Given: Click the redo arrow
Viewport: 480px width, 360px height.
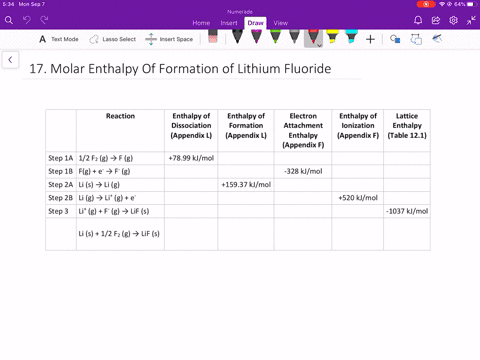Looking at the screenshot, I should pos(44,20).
